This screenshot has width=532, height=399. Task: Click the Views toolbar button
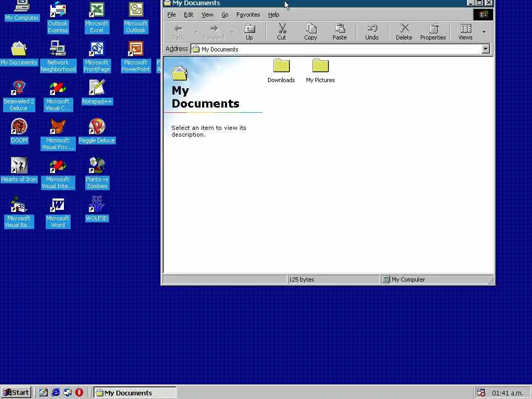pos(465,32)
